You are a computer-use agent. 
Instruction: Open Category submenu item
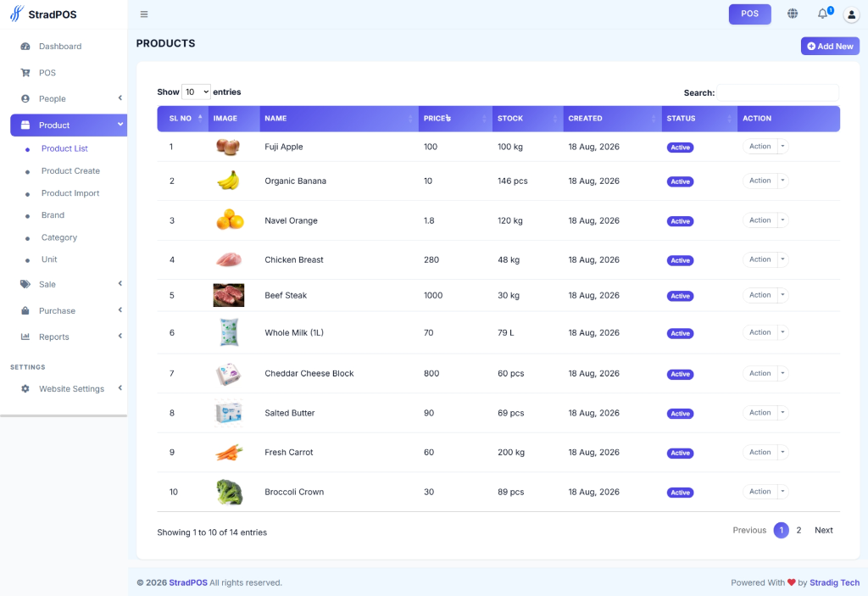coord(59,237)
